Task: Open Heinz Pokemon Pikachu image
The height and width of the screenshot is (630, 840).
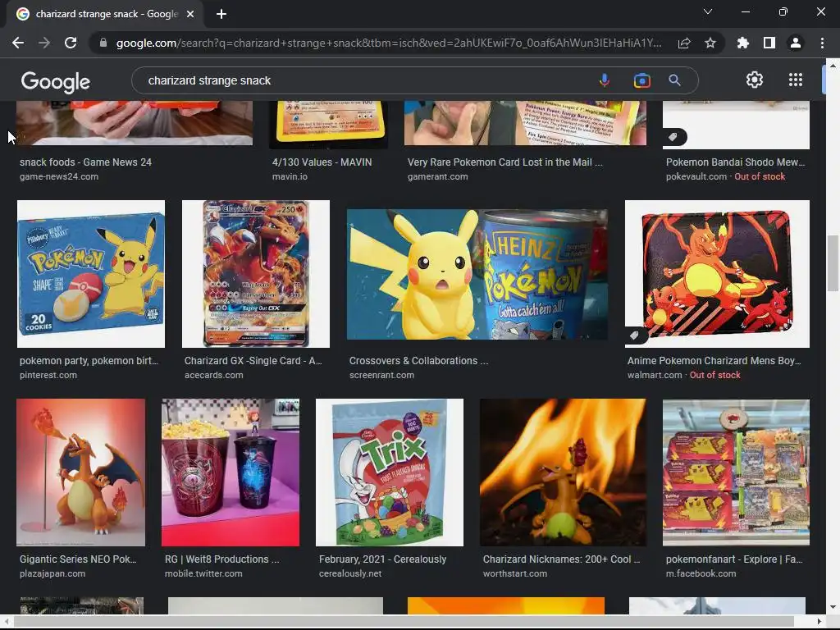Action: click(477, 274)
